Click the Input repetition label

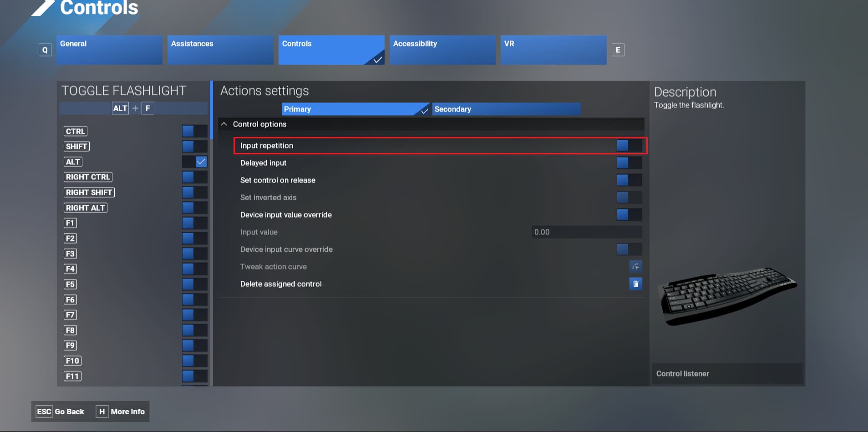click(x=267, y=146)
